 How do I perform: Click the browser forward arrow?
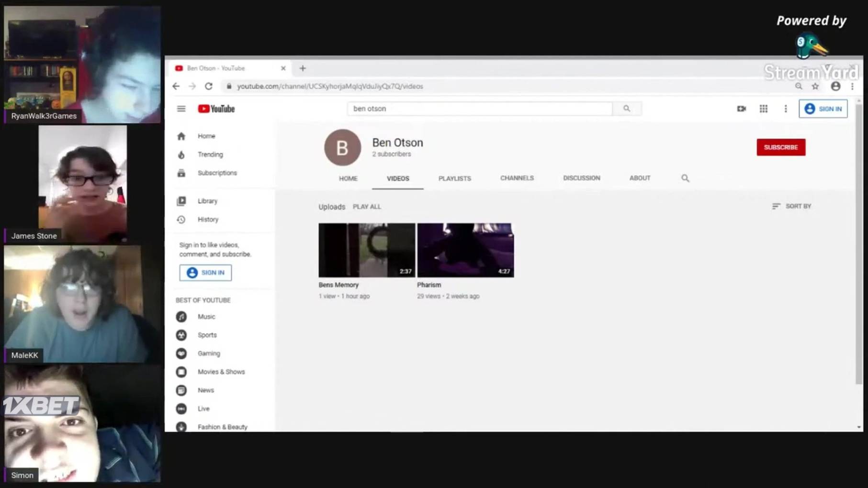tap(192, 86)
